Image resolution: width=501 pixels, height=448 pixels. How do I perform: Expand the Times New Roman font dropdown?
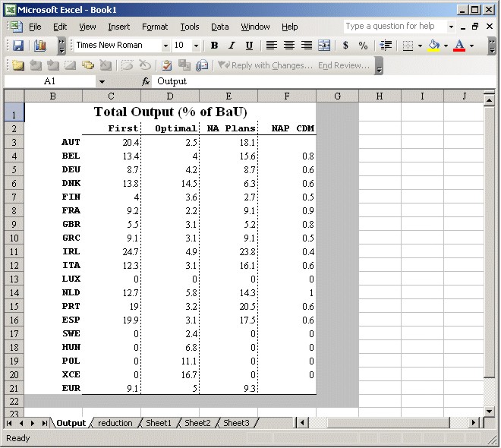point(165,46)
